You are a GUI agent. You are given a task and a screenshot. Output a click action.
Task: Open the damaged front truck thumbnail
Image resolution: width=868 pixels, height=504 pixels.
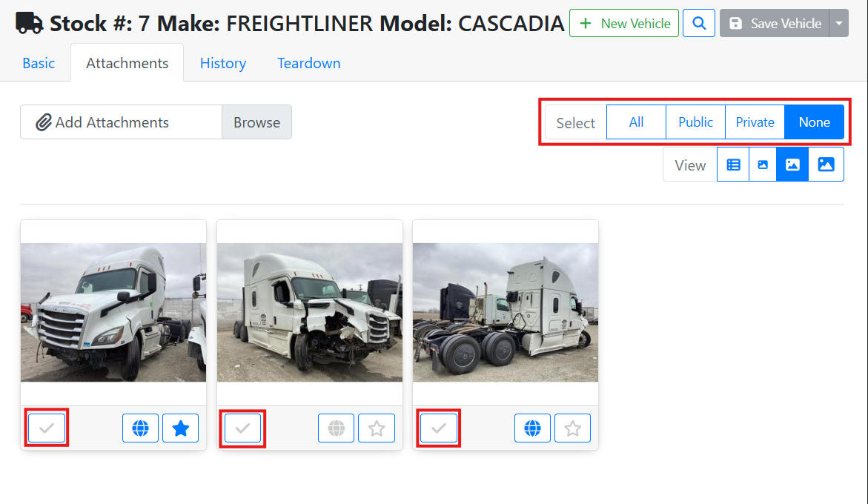point(310,312)
